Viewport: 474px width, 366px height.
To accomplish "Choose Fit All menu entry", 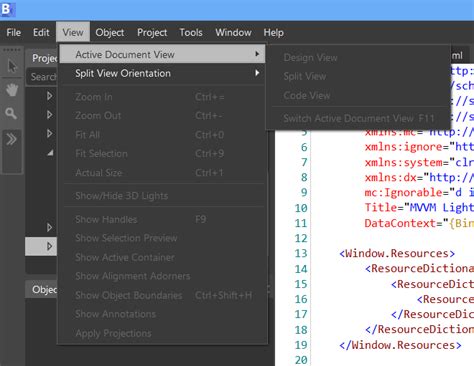I will [162, 135].
